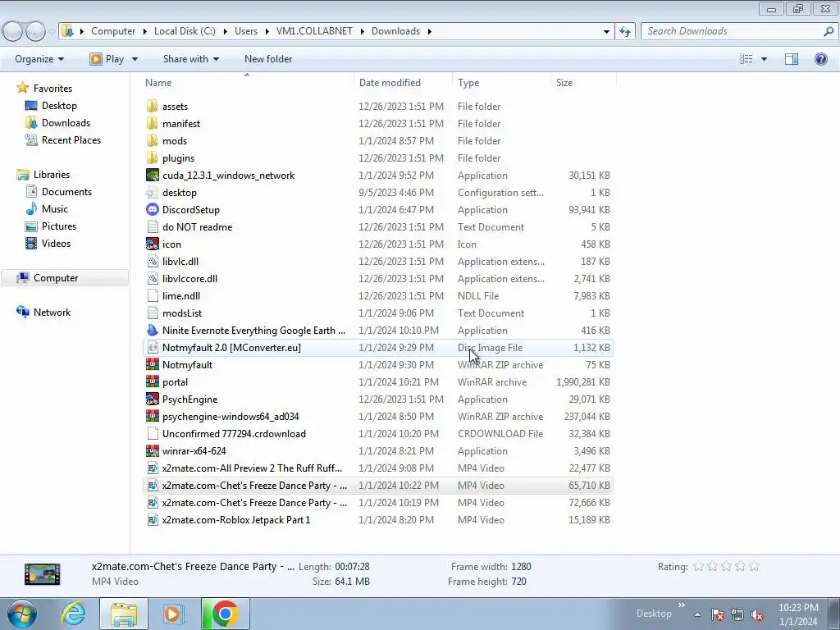Screen dimensions: 840x630
Task: Open the Organize dropdown menu
Action: (39, 59)
